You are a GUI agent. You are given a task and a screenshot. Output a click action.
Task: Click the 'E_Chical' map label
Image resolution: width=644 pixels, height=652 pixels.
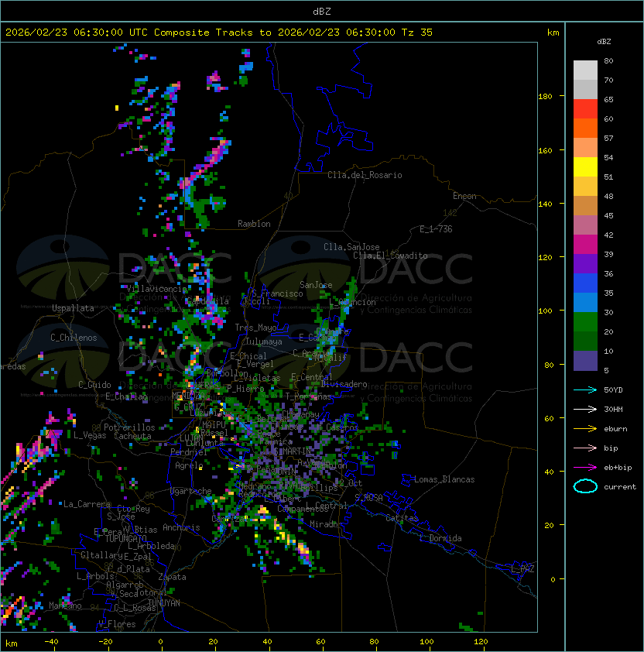point(248,356)
